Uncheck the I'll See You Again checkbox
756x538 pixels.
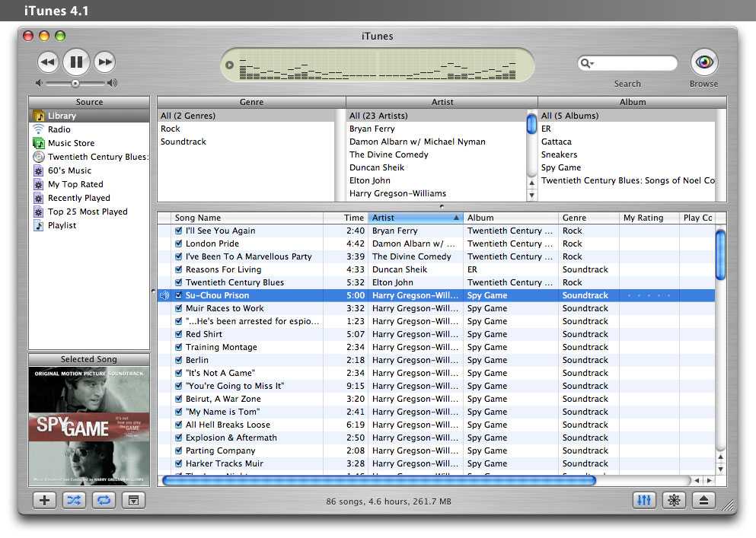[178, 231]
